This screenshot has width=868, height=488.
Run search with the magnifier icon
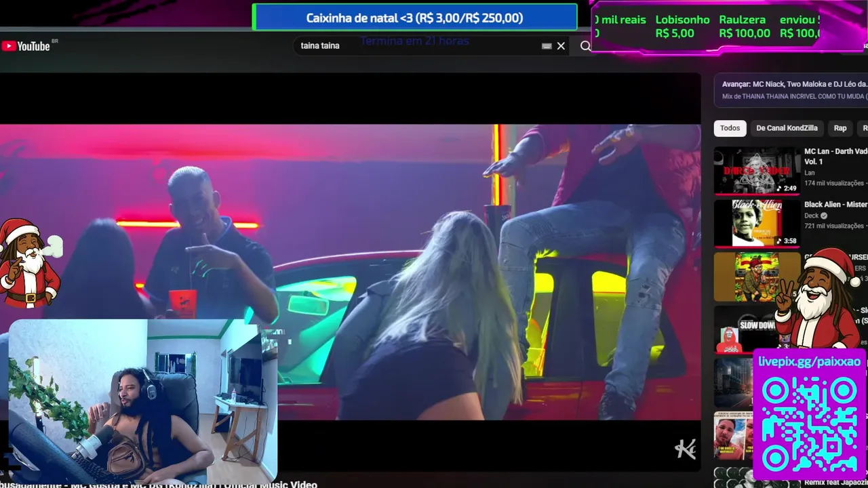coord(585,46)
